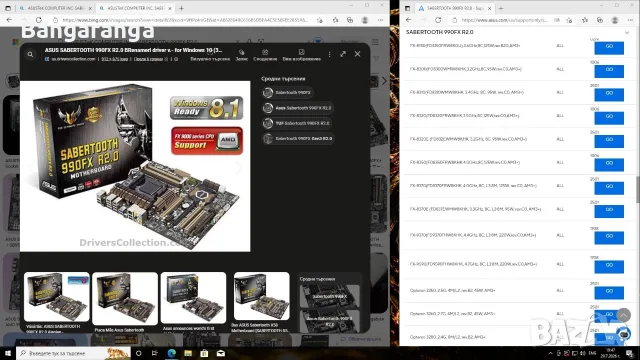The height and width of the screenshot is (360, 640).
Task: Collapse the SABERTOOTH 990FX R2.0 section chevron
Action: point(627,32)
